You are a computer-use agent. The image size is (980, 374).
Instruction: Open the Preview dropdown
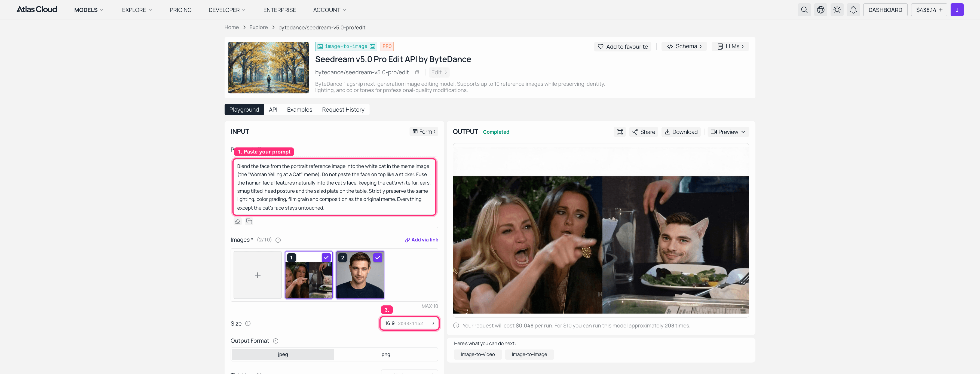(x=728, y=132)
